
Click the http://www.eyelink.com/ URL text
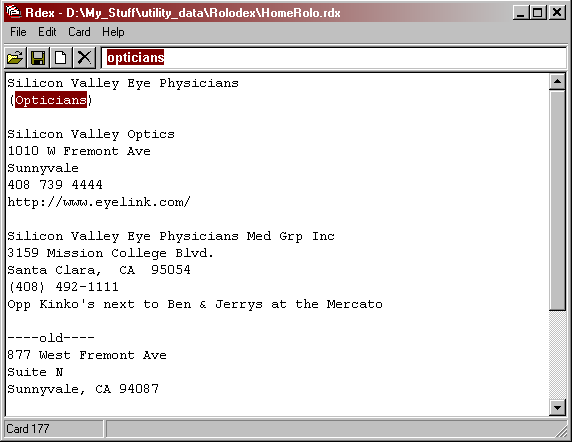99,202
